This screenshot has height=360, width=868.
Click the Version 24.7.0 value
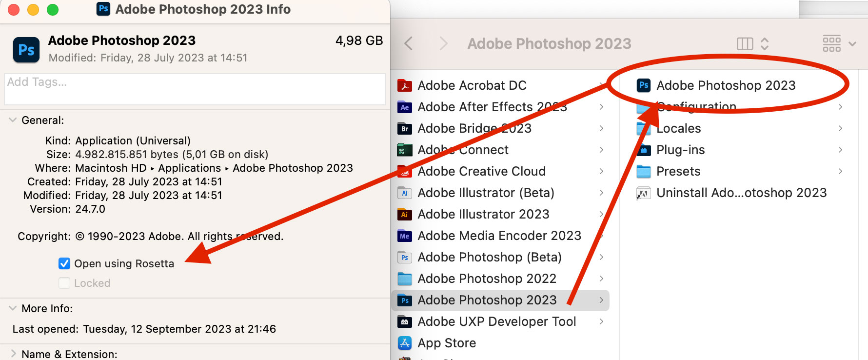tap(90, 209)
